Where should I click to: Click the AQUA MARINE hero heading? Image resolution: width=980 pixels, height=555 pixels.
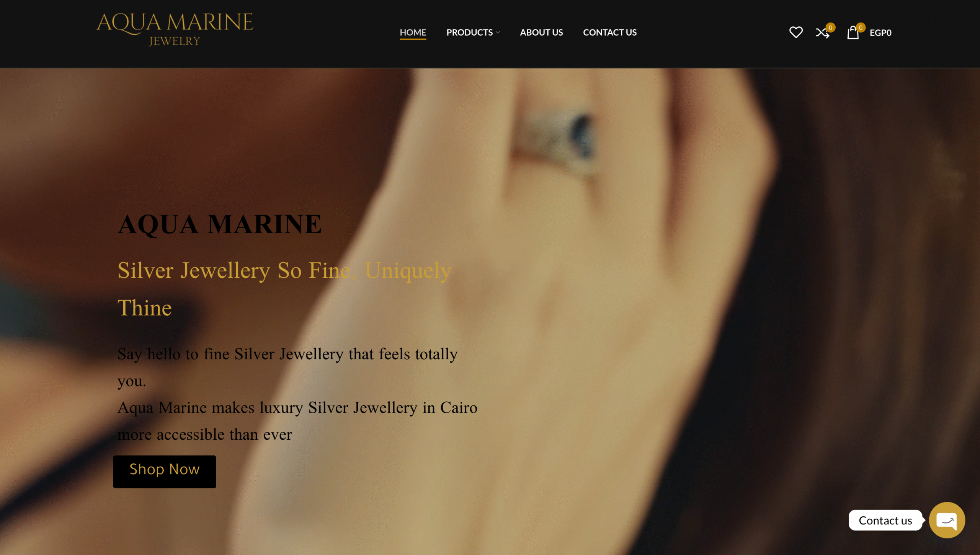[220, 224]
